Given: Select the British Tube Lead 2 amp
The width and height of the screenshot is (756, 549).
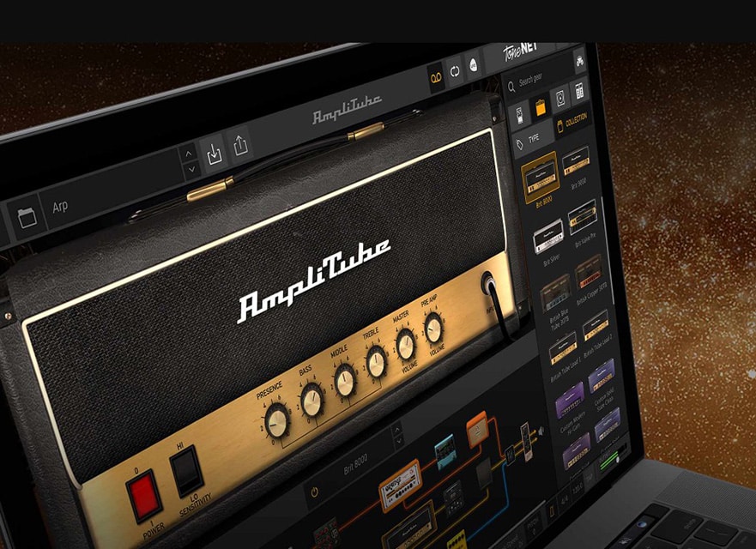Looking at the screenshot, I should (596, 326).
